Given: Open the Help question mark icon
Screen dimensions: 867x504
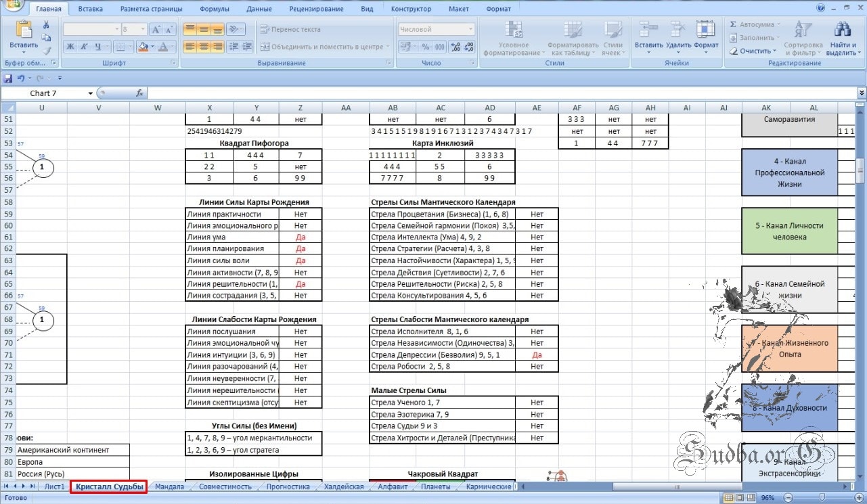Looking at the screenshot, I should pos(821,8).
